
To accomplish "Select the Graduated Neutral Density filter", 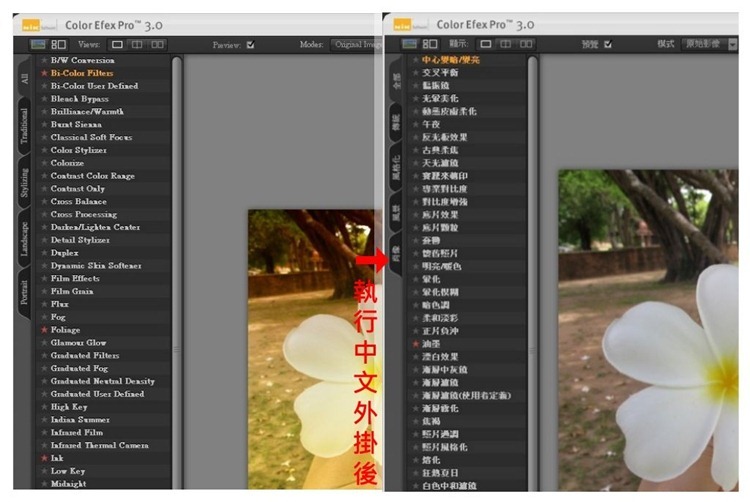I will (102, 382).
